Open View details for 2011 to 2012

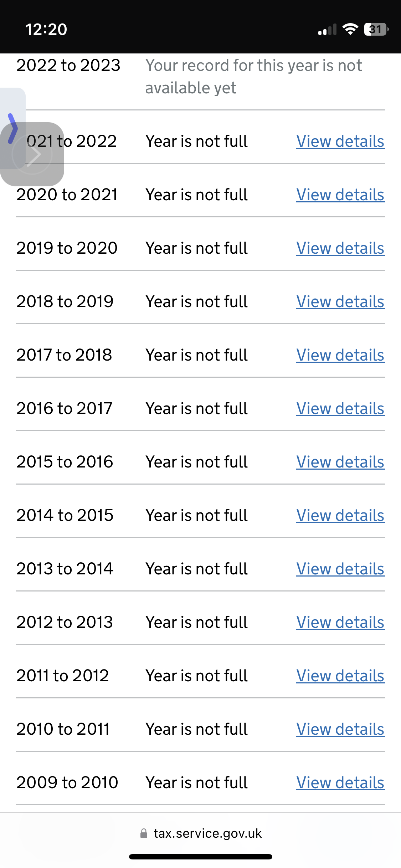pos(340,676)
